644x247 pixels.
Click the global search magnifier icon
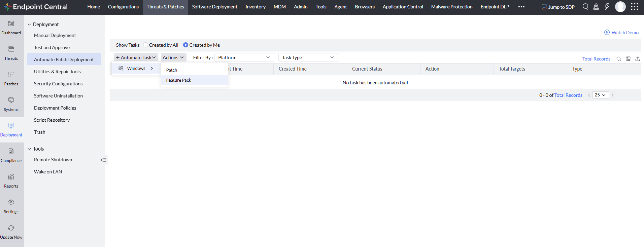pyautogui.click(x=585, y=7)
